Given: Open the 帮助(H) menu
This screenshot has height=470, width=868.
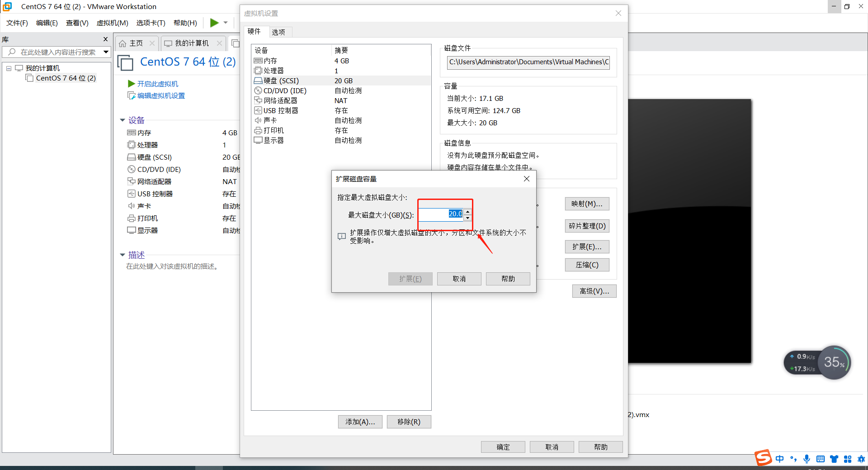Looking at the screenshot, I should click(185, 23).
